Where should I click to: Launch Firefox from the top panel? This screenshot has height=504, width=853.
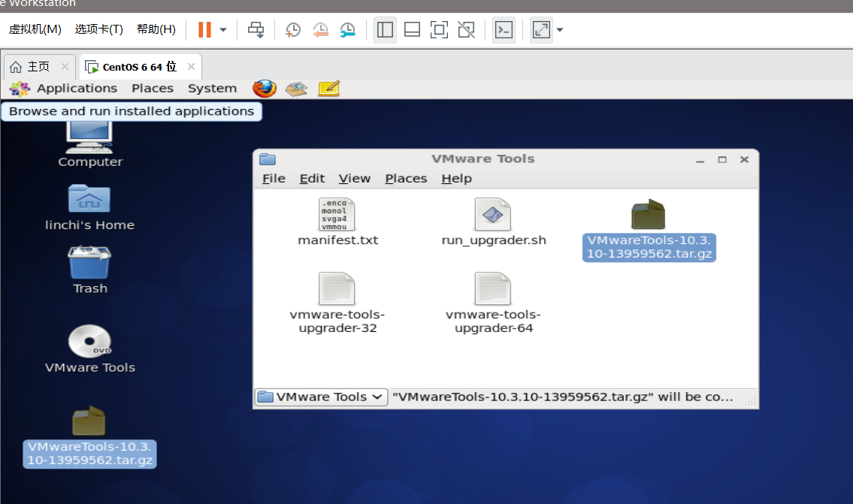[x=265, y=88]
